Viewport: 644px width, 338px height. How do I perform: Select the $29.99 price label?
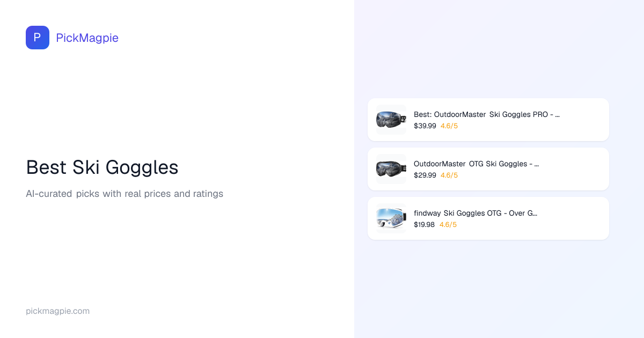(425, 175)
